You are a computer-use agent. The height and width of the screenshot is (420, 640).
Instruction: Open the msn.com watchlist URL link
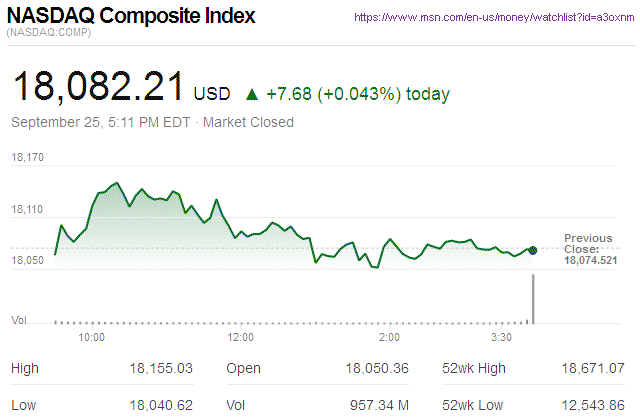click(493, 18)
